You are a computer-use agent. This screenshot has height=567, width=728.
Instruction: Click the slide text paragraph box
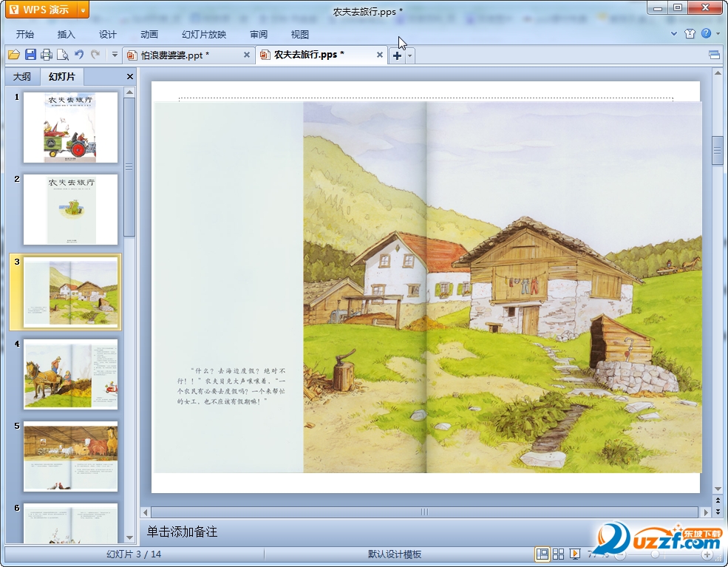(231, 386)
